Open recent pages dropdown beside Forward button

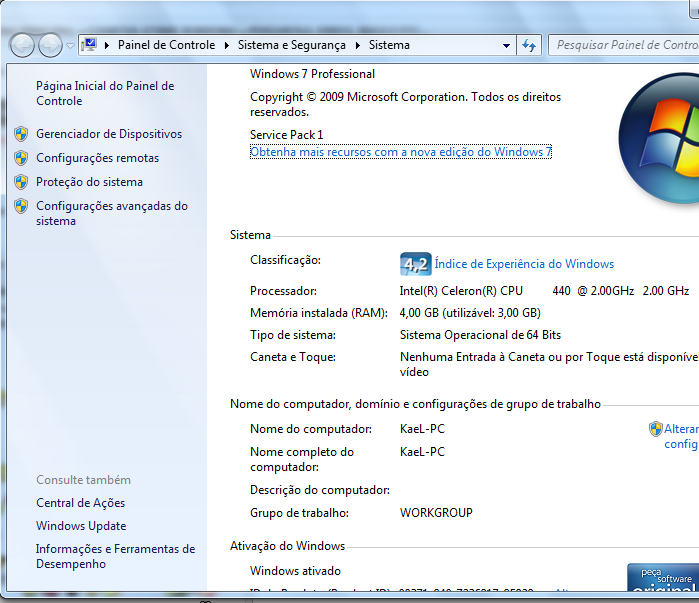(x=69, y=45)
